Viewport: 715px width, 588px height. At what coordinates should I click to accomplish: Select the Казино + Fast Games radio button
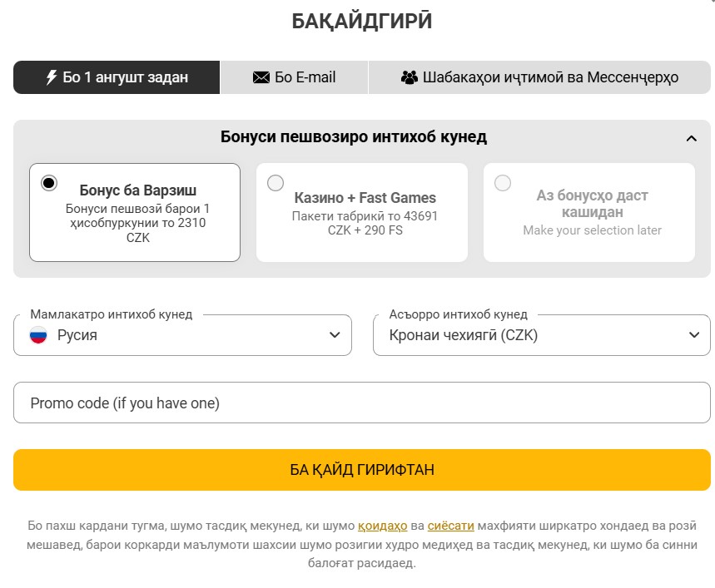click(x=275, y=185)
